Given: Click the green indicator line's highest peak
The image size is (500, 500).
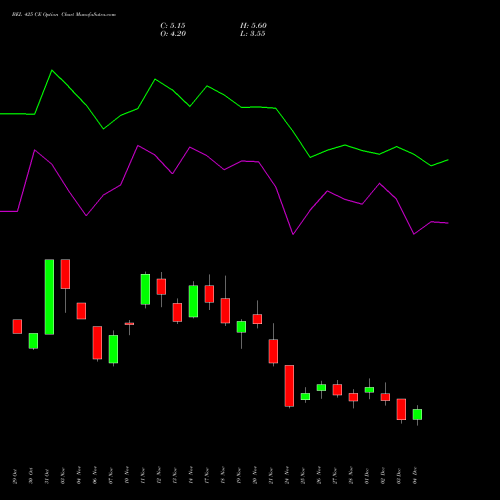Looking at the screenshot, I should [52, 70].
